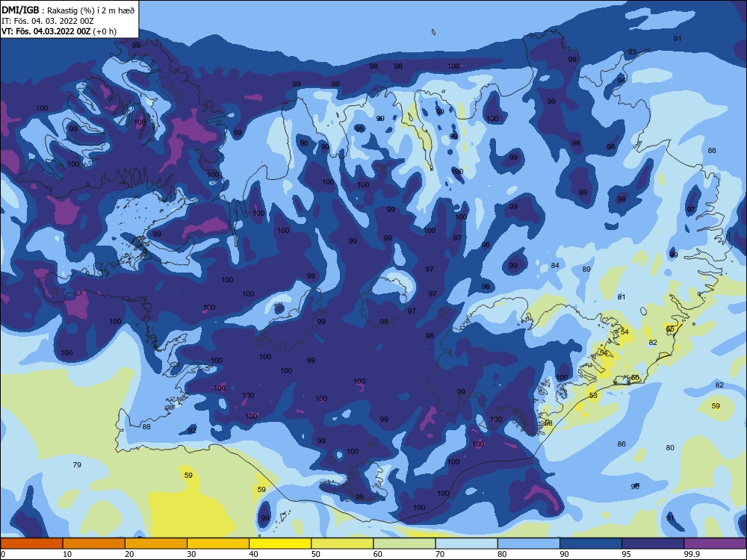Click the yellow-green 60–70 legend swatch
Viewport: 747px width, 560px height.
[404, 544]
